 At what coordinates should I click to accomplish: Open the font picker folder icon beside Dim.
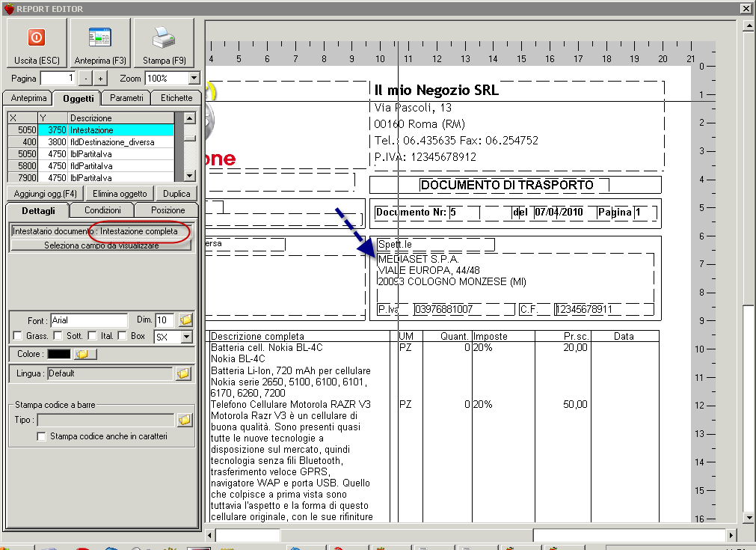pos(185,320)
